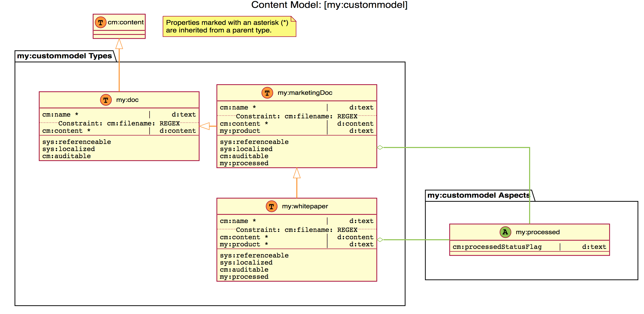Click my:product property in my:marketingDoc

click(x=240, y=131)
